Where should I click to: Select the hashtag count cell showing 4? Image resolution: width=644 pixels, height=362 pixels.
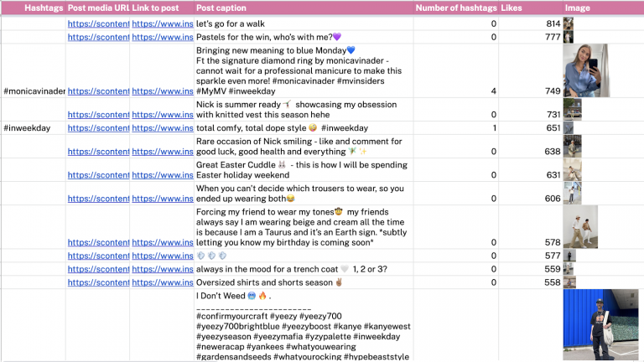tap(455, 90)
